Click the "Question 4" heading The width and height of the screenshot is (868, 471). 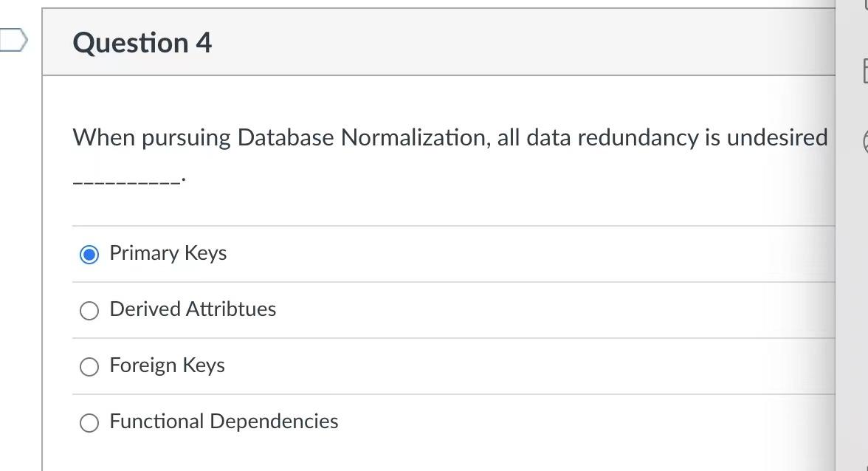click(x=142, y=43)
